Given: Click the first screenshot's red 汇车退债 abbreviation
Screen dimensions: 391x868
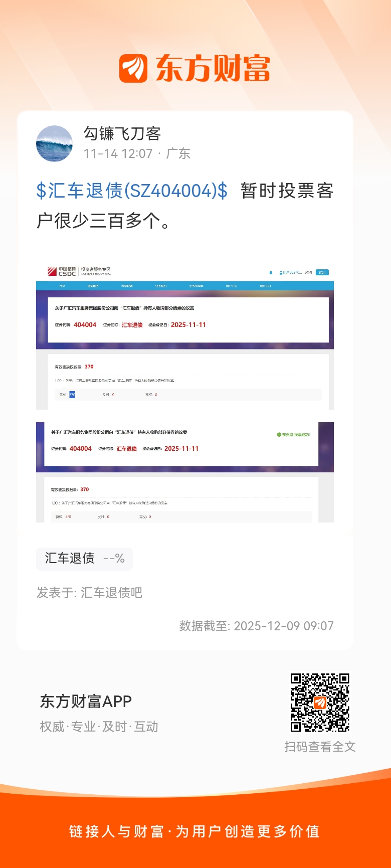Looking at the screenshot, I should [132, 325].
